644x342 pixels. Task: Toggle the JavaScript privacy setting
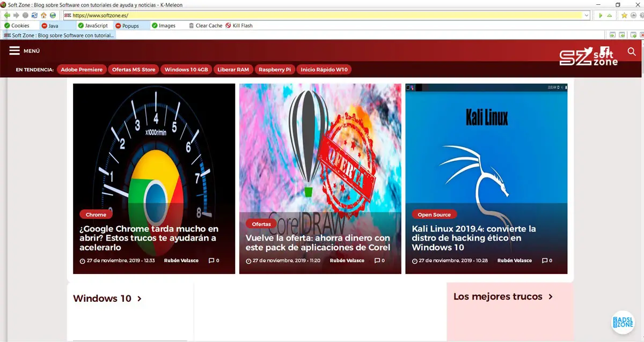pyautogui.click(x=92, y=25)
